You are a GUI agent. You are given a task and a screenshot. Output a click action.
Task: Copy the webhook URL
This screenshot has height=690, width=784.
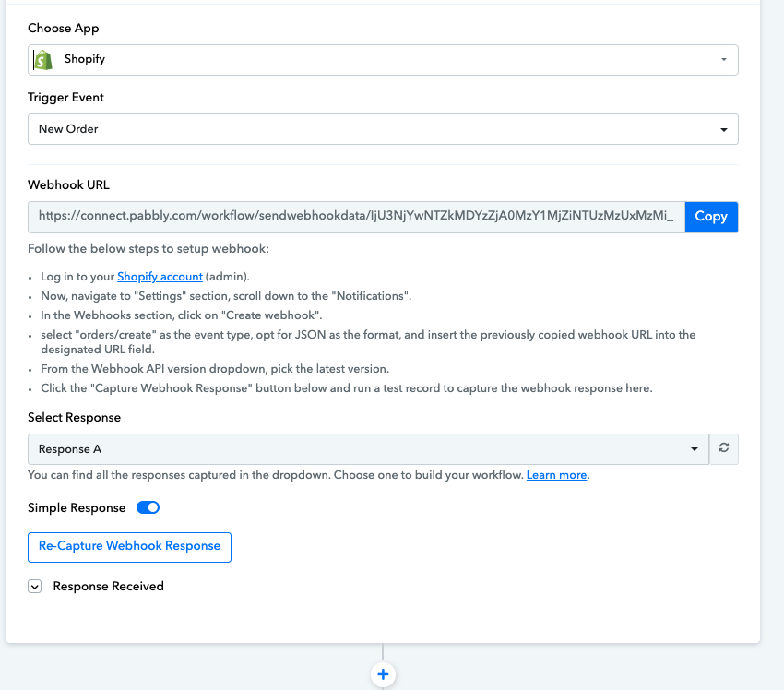click(711, 217)
